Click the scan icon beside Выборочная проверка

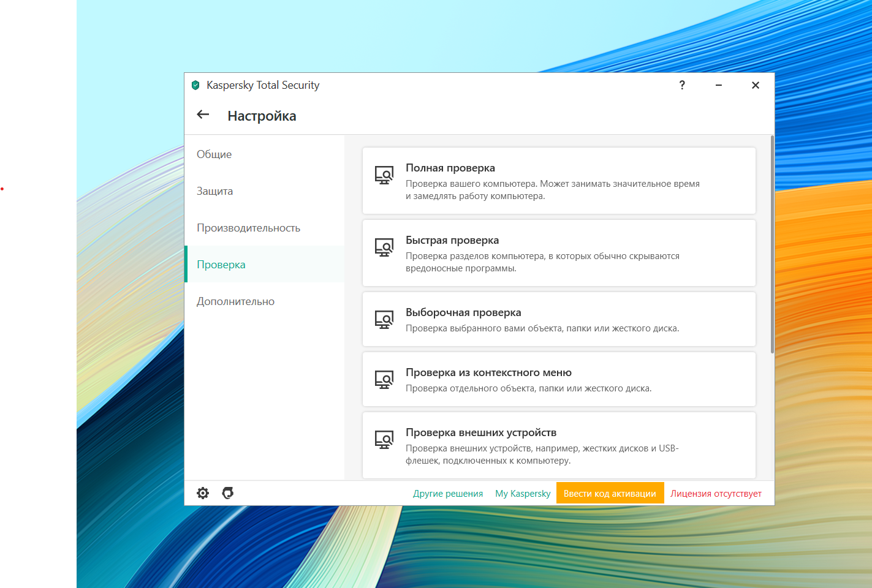[x=384, y=320]
